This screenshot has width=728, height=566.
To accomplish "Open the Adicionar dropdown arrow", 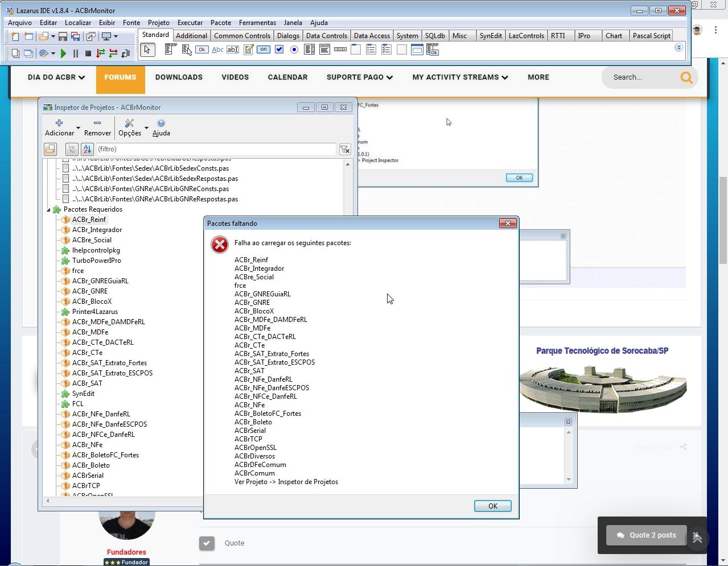I will 78,128.
